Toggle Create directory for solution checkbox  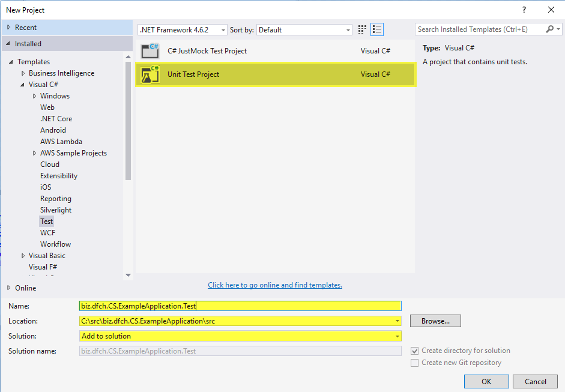click(415, 351)
